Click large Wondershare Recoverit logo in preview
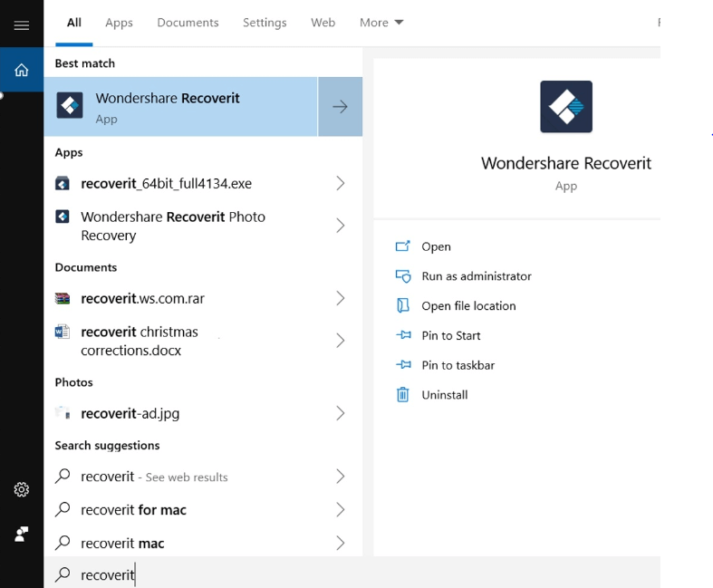713x588 pixels. tap(566, 107)
